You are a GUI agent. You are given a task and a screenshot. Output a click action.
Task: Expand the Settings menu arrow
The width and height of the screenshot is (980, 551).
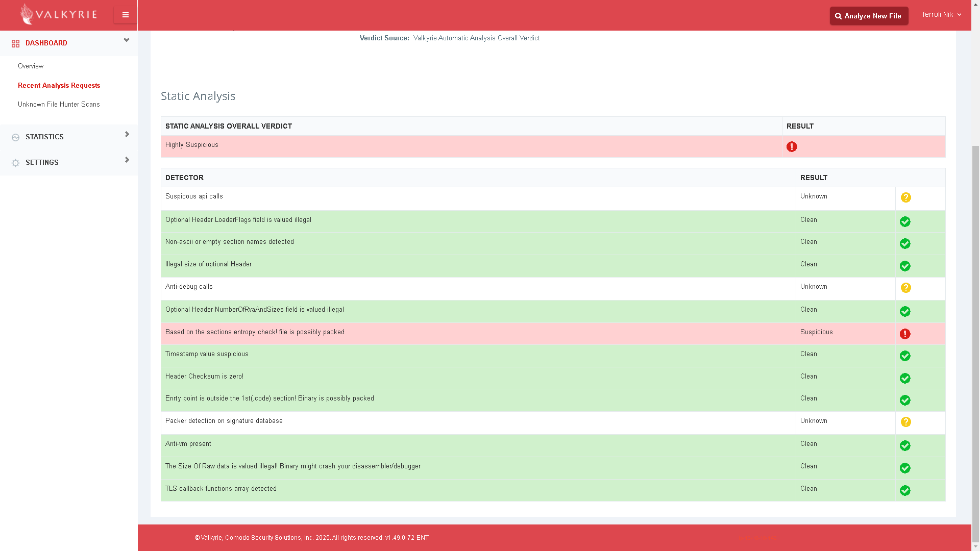[127, 160]
